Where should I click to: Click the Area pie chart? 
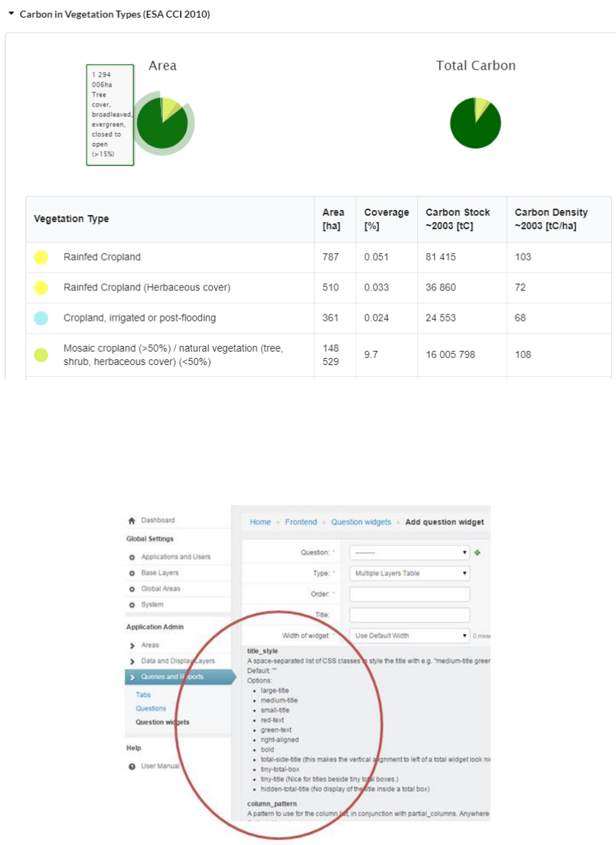point(162,123)
